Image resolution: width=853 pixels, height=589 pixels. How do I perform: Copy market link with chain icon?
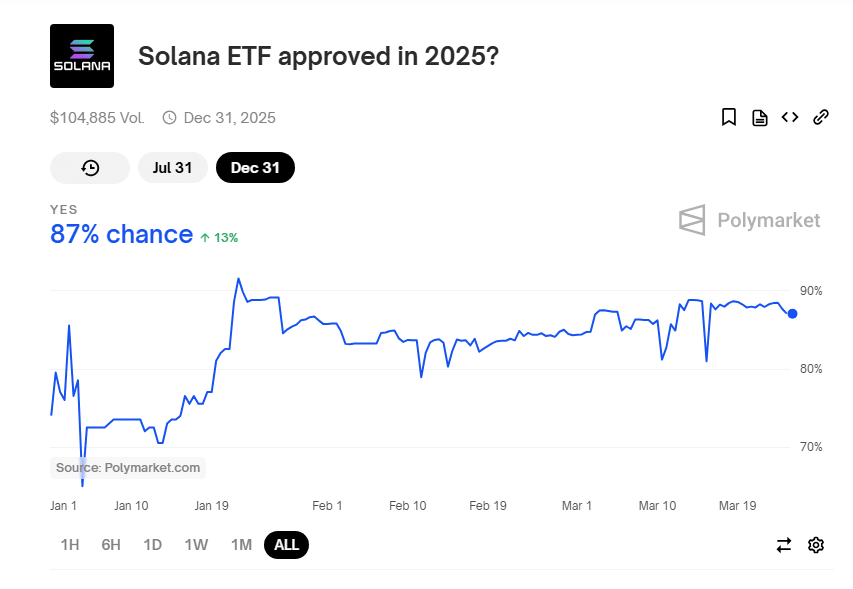point(821,117)
